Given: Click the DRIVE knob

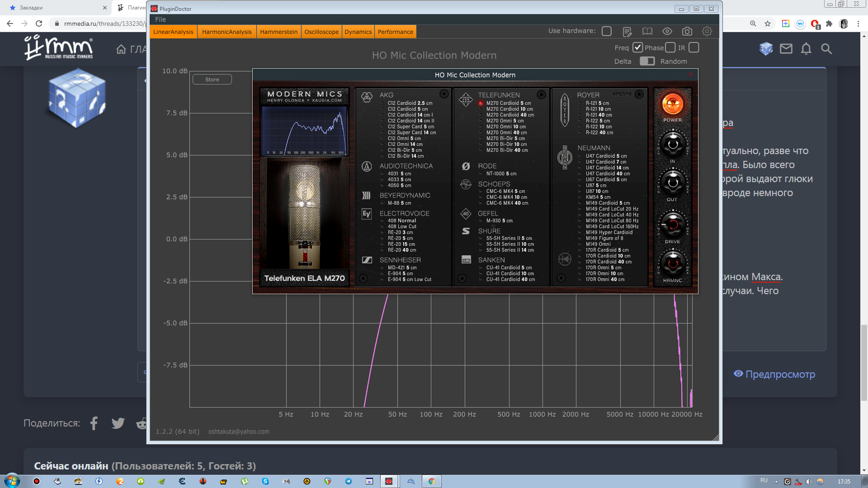Looking at the screenshot, I should coord(672,224).
